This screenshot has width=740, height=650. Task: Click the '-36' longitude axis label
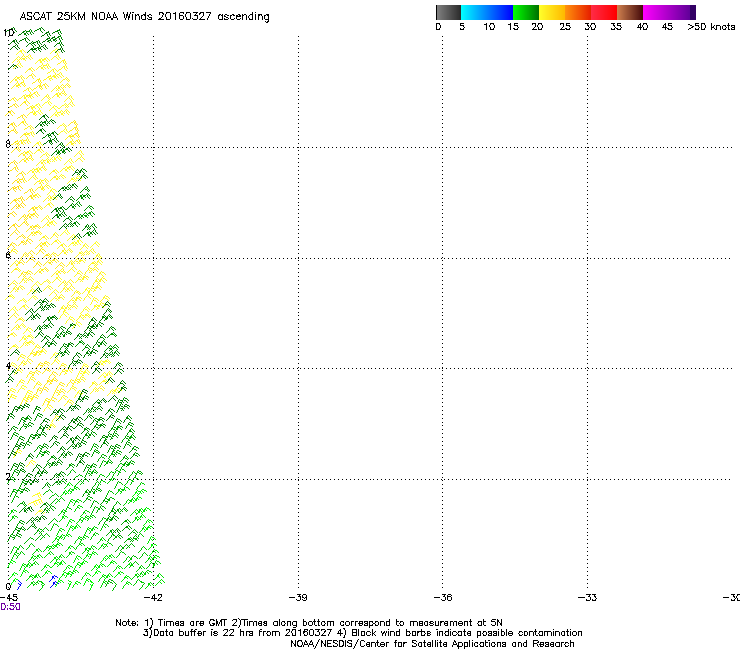point(443,598)
